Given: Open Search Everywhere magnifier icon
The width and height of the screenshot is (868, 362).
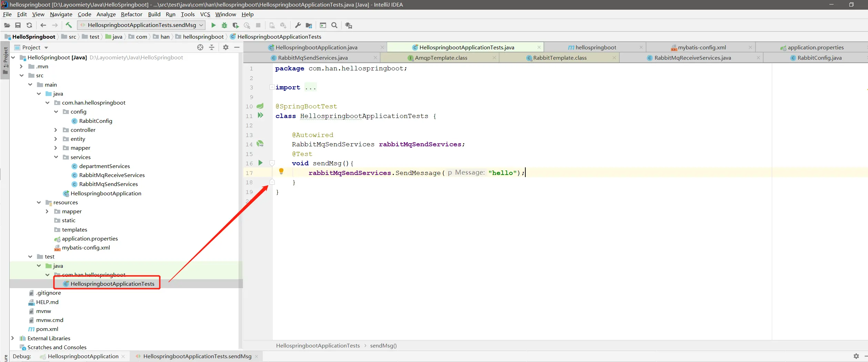Looking at the screenshot, I should [334, 25].
